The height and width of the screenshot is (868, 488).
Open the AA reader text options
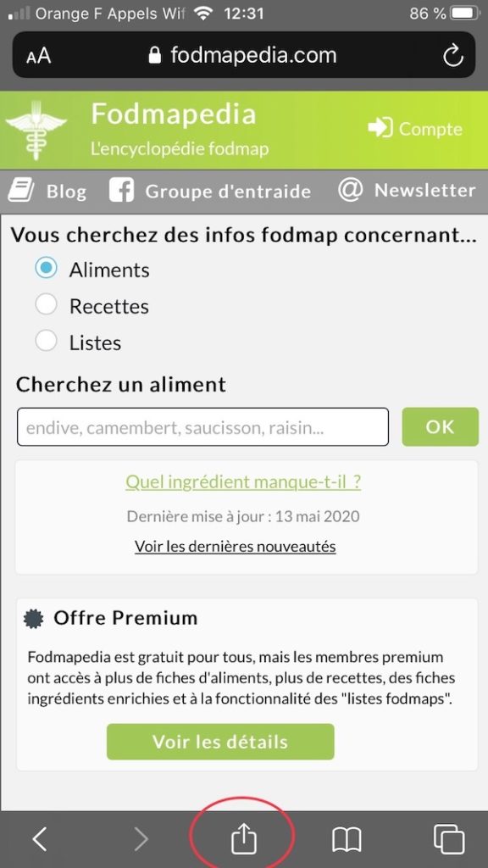[38, 56]
